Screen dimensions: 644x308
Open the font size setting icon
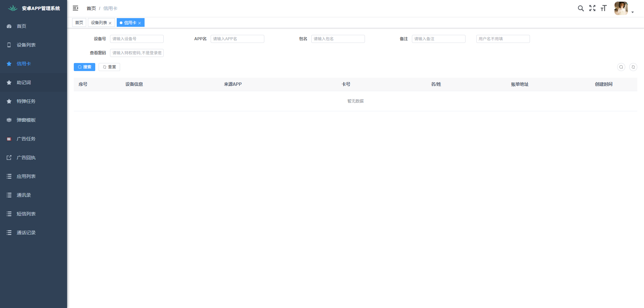604,8
